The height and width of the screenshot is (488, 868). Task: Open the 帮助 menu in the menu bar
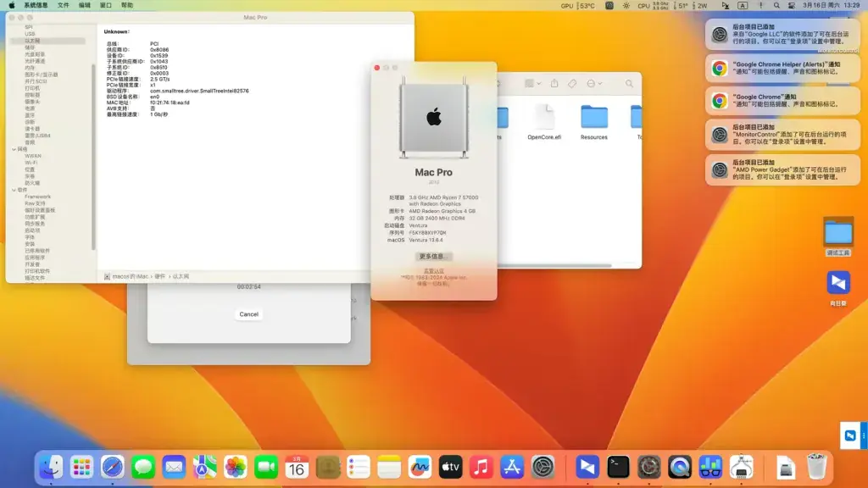pos(127,6)
